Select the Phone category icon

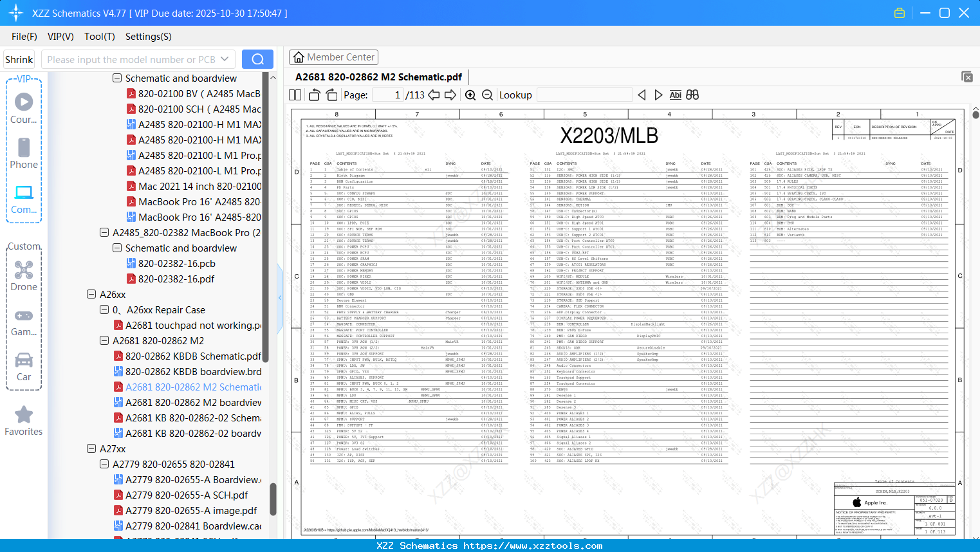[24, 153]
